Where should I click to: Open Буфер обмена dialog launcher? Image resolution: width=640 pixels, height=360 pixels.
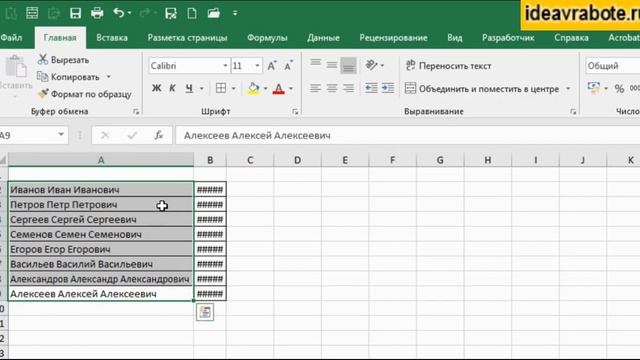click(136, 112)
